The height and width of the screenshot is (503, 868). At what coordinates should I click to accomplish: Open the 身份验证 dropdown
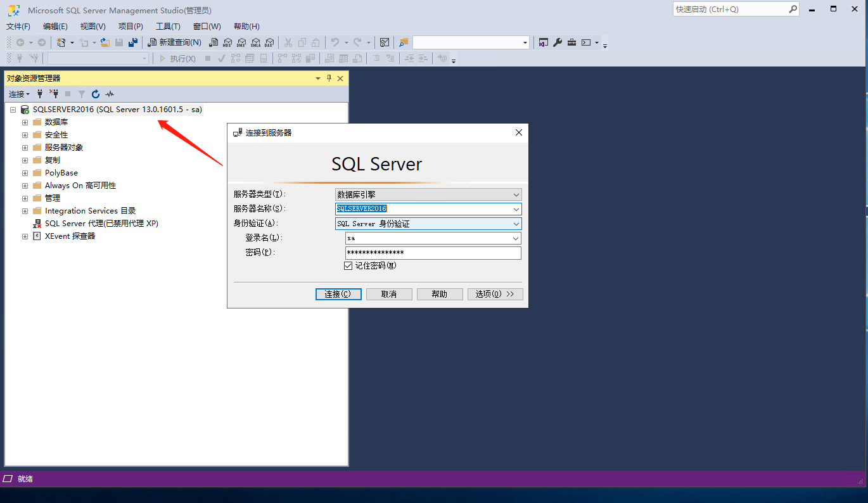515,224
